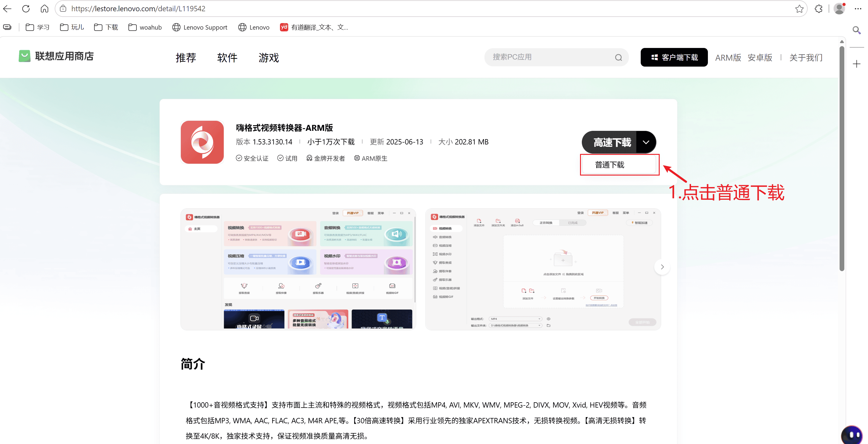Click the 客户端下载 button
Viewport: 868px width, 444px height.
(x=674, y=57)
